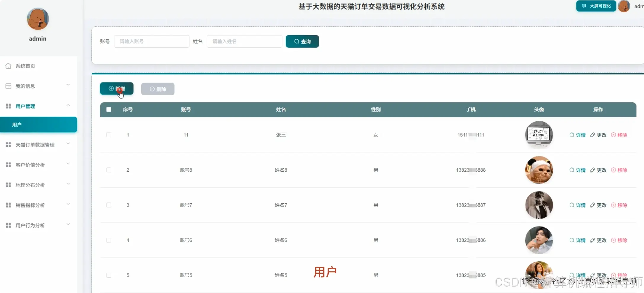Expand the 天猫订单数据管理 section
The height and width of the screenshot is (293, 644).
pos(68,144)
